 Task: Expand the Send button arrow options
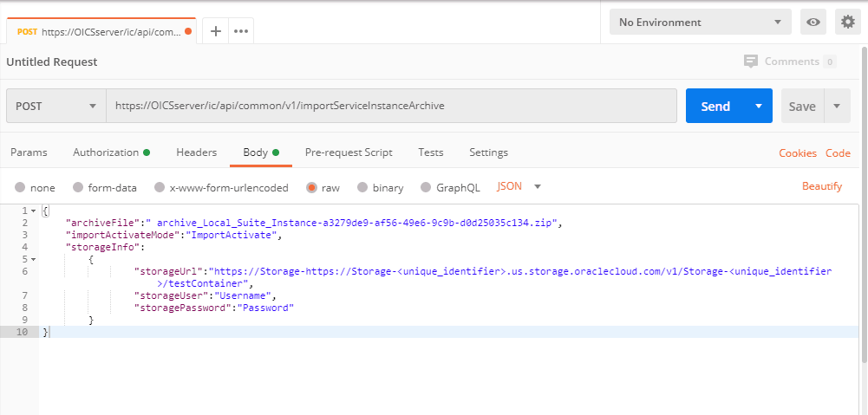click(759, 106)
